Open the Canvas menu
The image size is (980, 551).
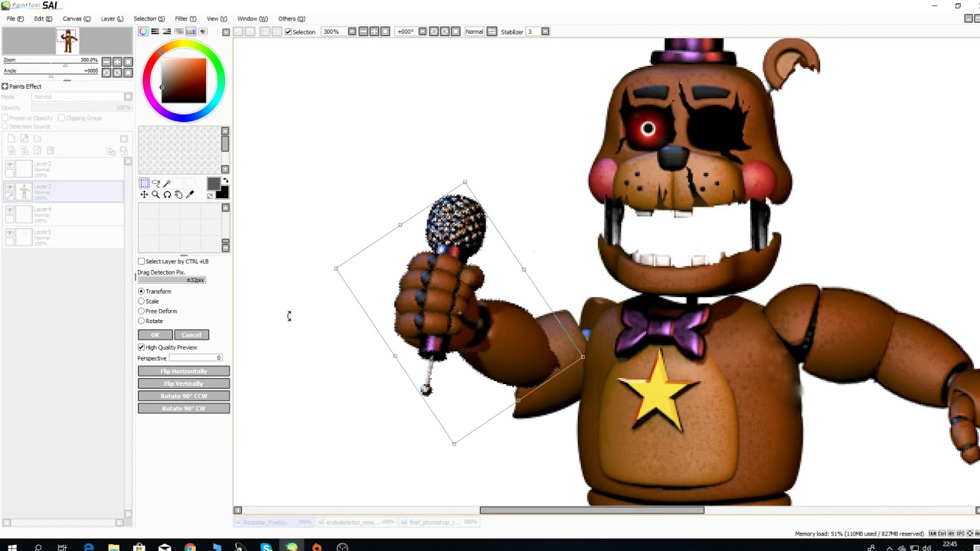tap(76, 18)
